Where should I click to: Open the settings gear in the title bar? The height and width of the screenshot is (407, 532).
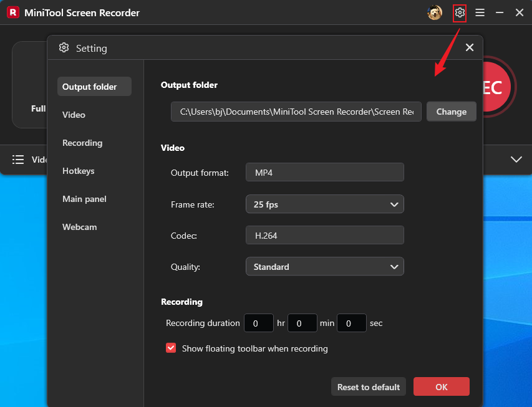(x=460, y=12)
